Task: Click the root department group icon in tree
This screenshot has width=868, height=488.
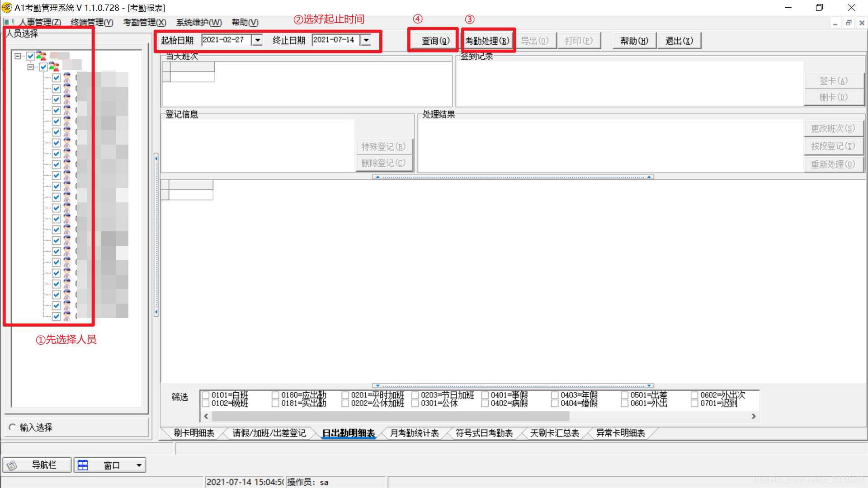Action: (41, 56)
